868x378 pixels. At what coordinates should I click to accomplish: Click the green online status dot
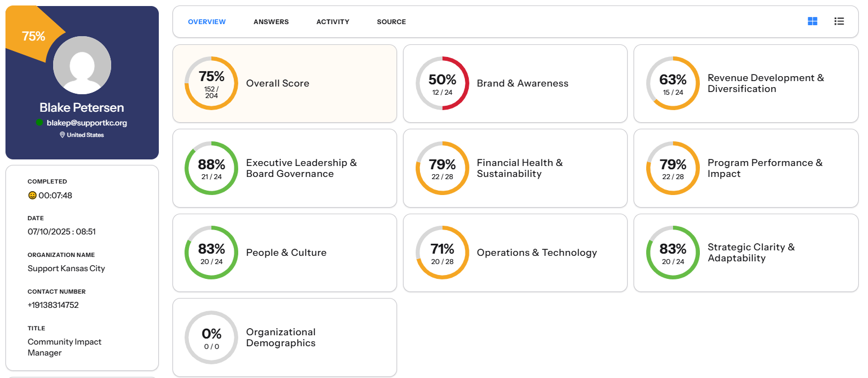tap(39, 123)
